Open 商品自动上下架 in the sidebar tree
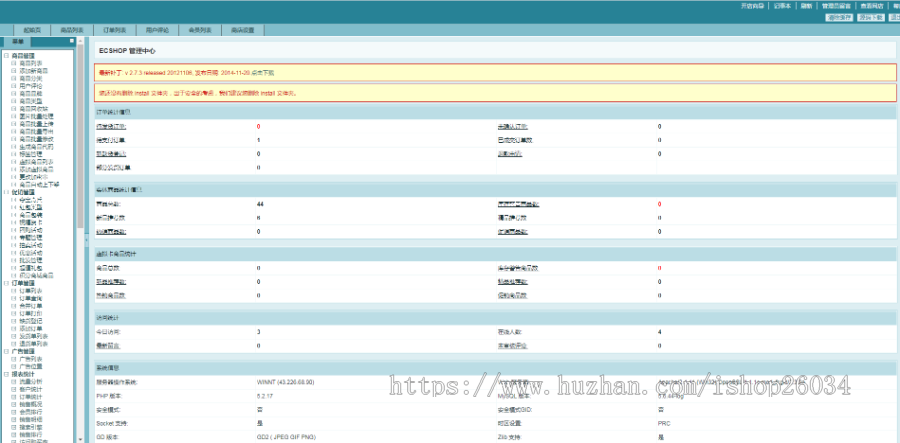This screenshot has height=443, width=900. pyautogui.click(x=40, y=185)
